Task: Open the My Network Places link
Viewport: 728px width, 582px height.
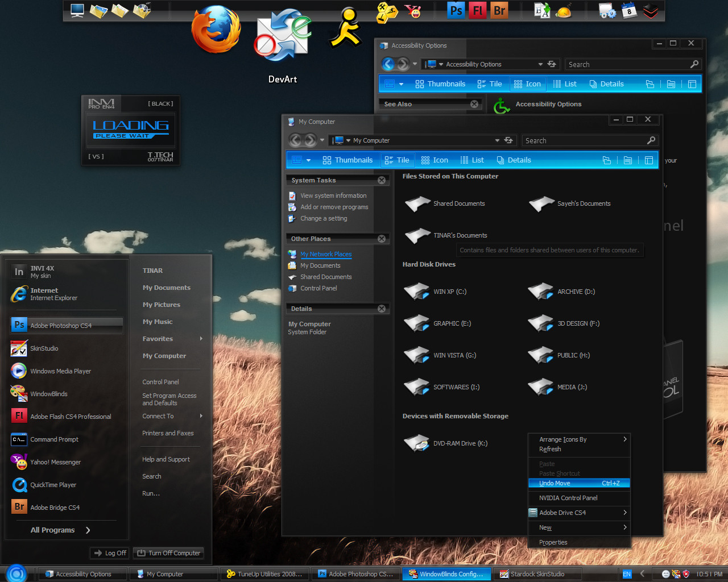Action: (x=326, y=254)
